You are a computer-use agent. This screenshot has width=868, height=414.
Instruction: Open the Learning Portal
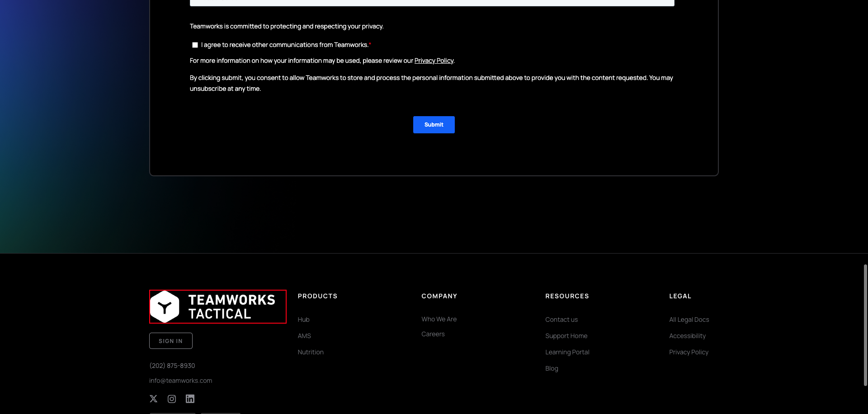[567, 352]
